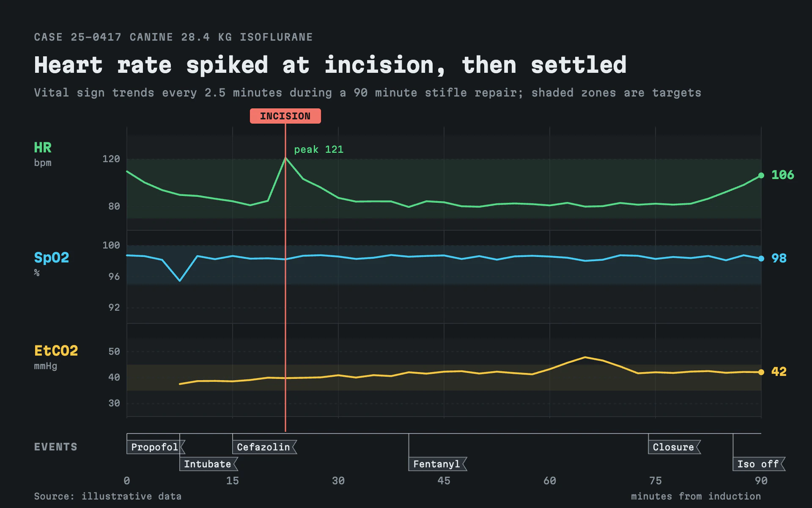Screen dimensions: 812x508
Task: Click the 'mmHg' unit label
Action: tap(46, 366)
